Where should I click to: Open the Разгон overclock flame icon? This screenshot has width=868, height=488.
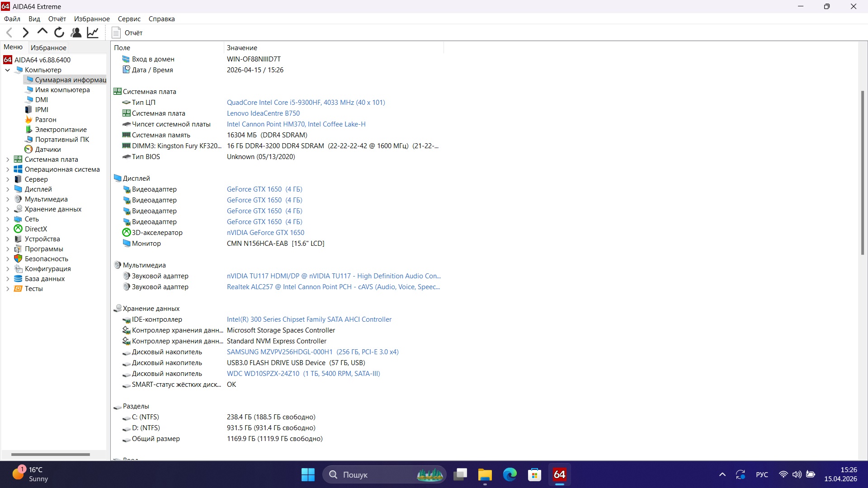pyautogui.click(x=28, y=119)
